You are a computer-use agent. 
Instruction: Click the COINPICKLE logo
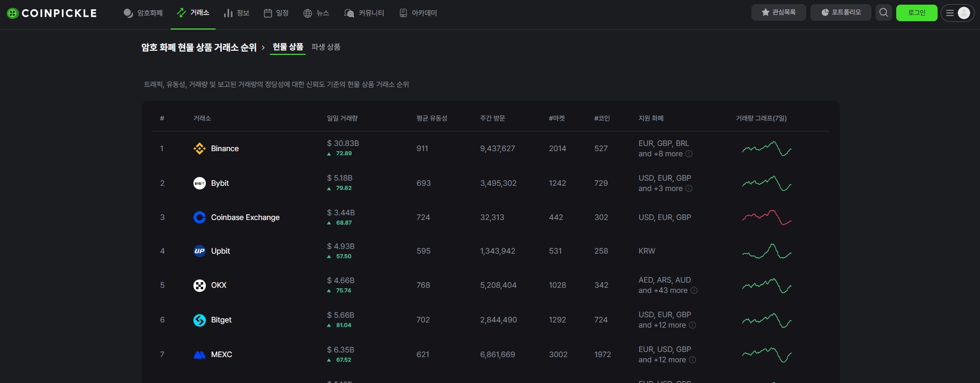coord(52,13)
